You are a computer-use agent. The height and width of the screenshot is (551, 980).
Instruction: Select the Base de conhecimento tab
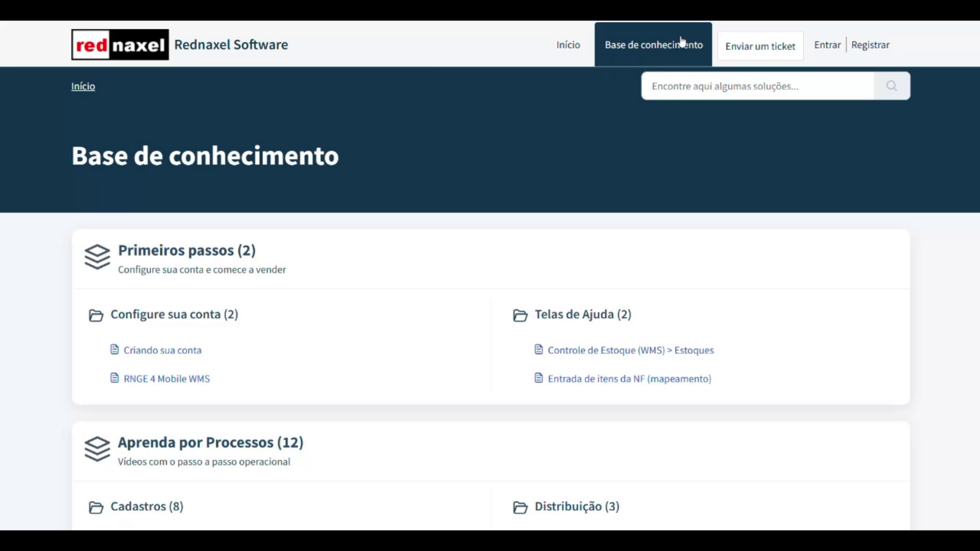point(653,44)
